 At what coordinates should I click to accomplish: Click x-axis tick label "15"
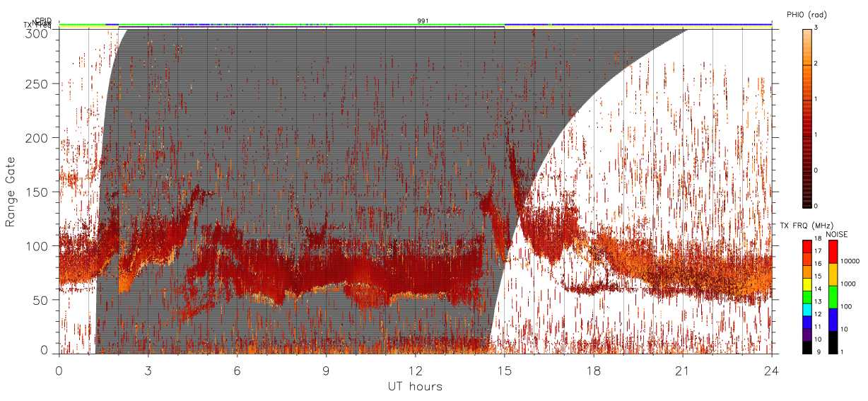505,369
